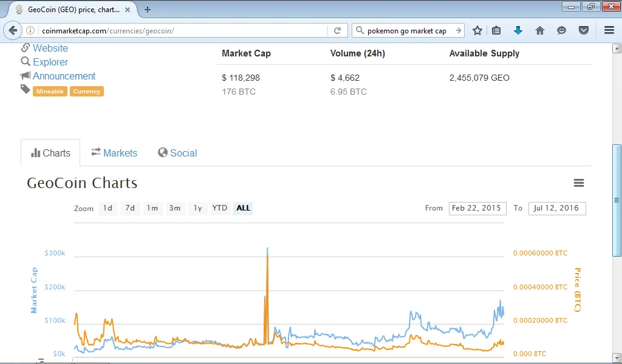Click the 0.00060000 BTC axis label

click(540, 253)
